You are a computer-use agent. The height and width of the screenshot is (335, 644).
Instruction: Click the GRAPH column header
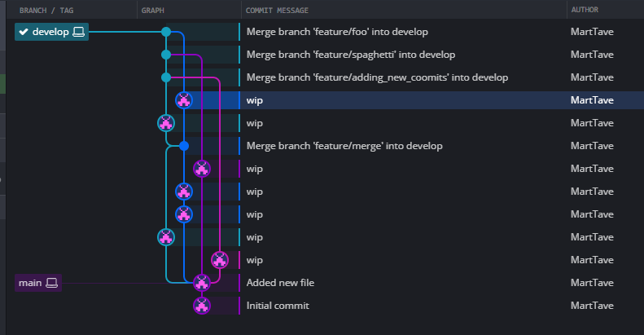[x=153, y=11]
